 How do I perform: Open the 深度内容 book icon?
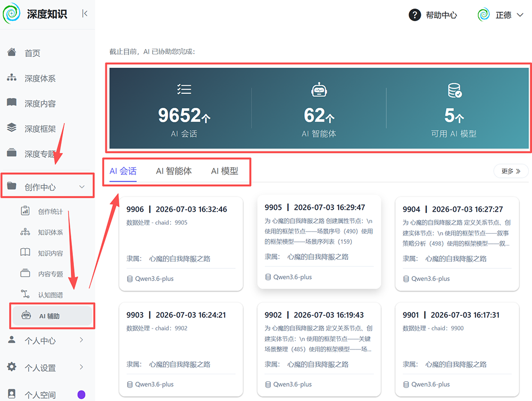(12, 102)
